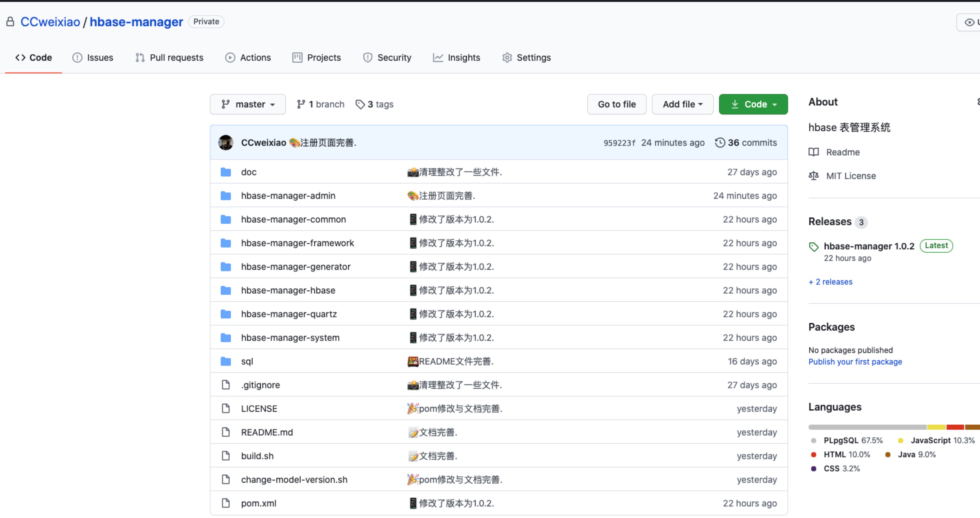Click the hbase-manager-admin folder icon

point(225,195)
